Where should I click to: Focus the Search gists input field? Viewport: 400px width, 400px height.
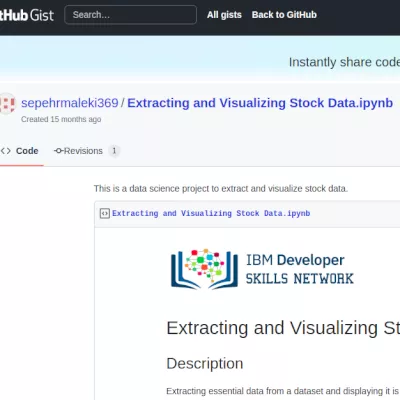(130, 15)
